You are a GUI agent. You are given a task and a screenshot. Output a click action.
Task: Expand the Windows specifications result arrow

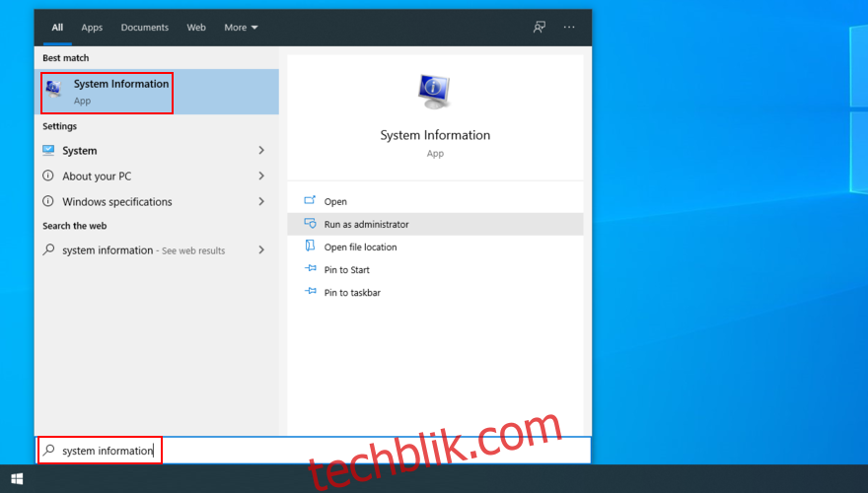[x=261, y=201]
